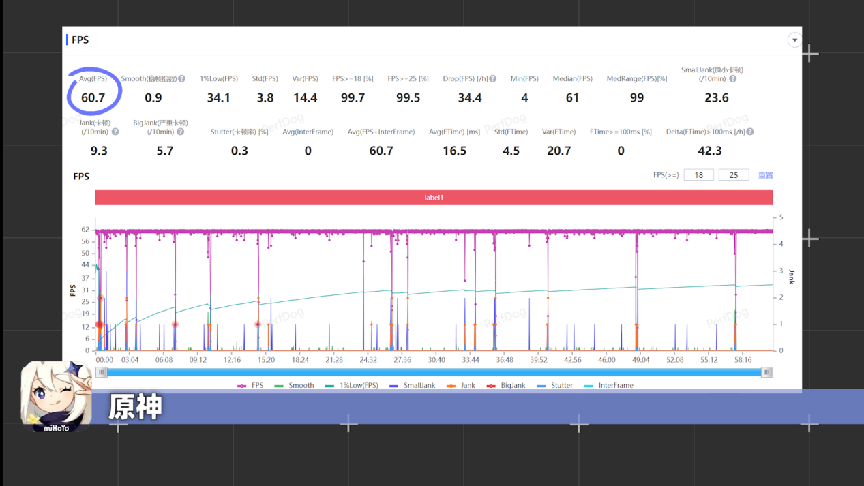Toggle Smooth series in the legend
Viewport: 864px width, 486px height.
click(295, 385)
